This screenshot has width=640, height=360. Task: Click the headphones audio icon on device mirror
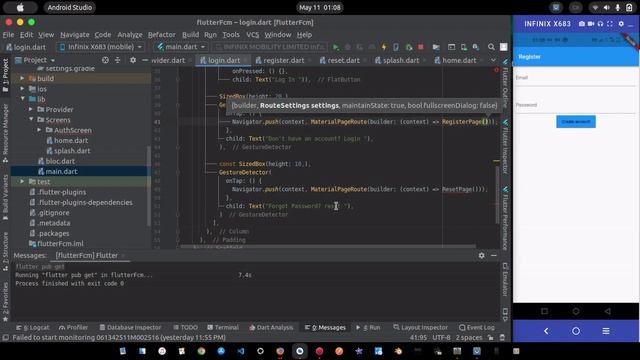pos(600,24)
